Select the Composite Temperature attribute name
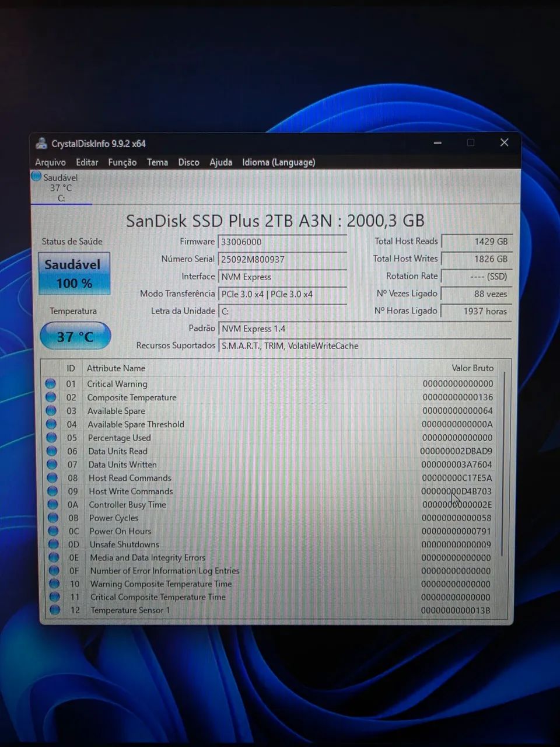560x747 pixels. coord(132,397)
